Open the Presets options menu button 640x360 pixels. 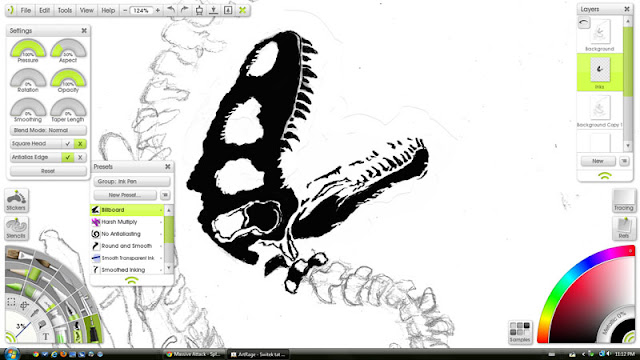click(x=165, y=195)
